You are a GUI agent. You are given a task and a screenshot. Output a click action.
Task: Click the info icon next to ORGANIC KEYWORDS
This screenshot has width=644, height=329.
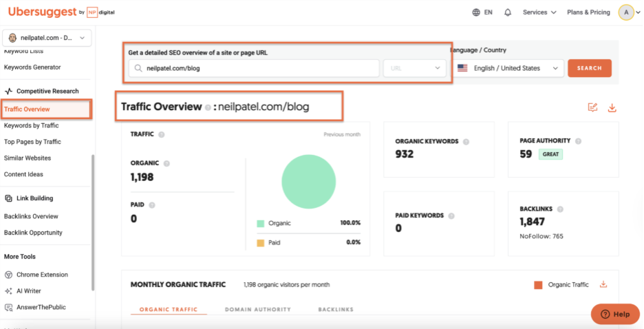tap(466, 142)
